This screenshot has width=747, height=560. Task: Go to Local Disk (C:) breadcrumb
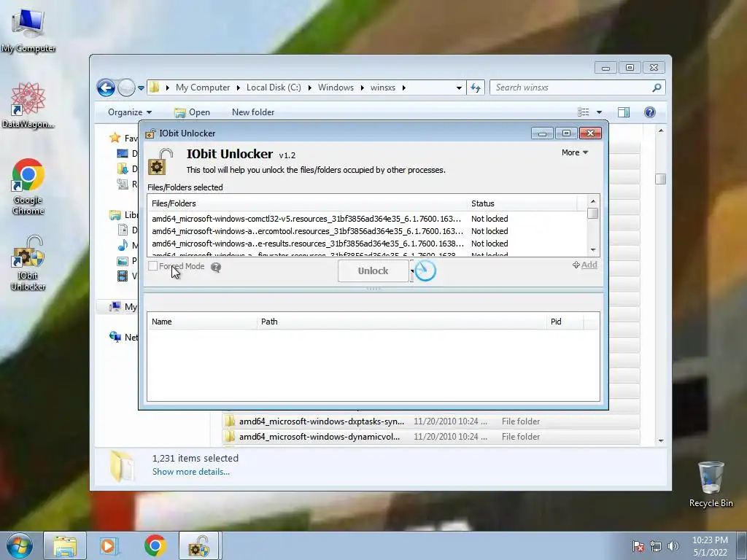[274, 87]
